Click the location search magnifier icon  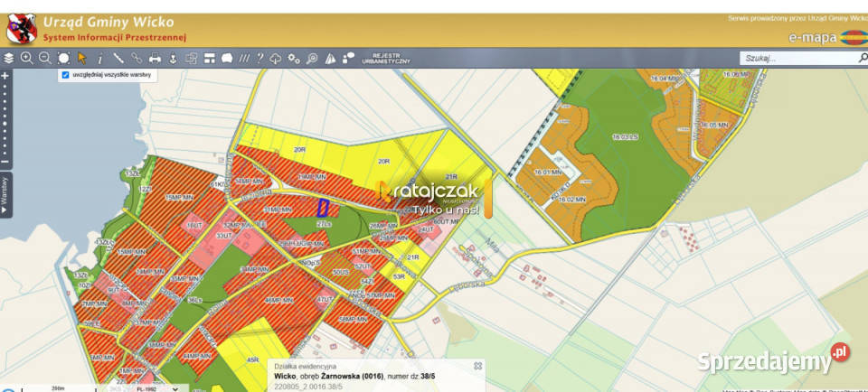312,58
